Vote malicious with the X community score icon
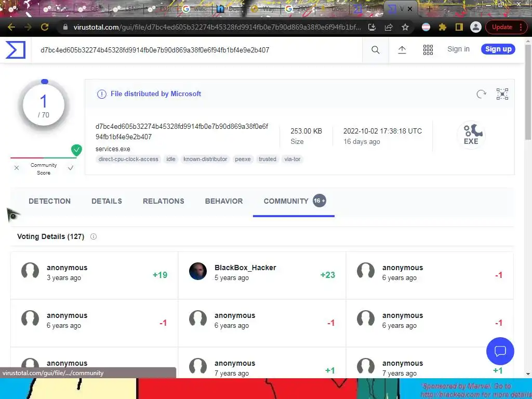The width and height of the screenshot is (532, 399). tap(16, 168)
